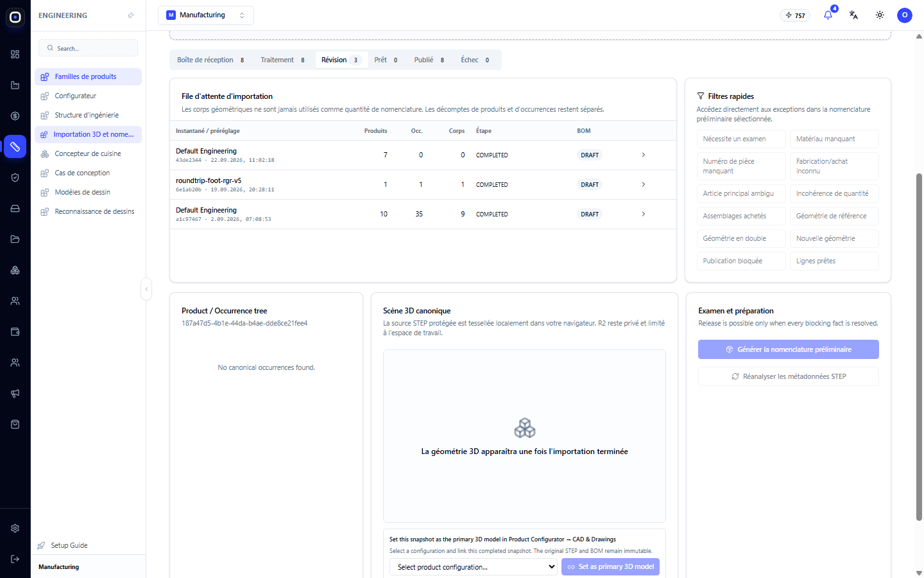The width and height of the screenshot is (924, 578).
Task: Select the highlighted engineering ruler icon in the left rail
Action: click(x=15, y=147)
